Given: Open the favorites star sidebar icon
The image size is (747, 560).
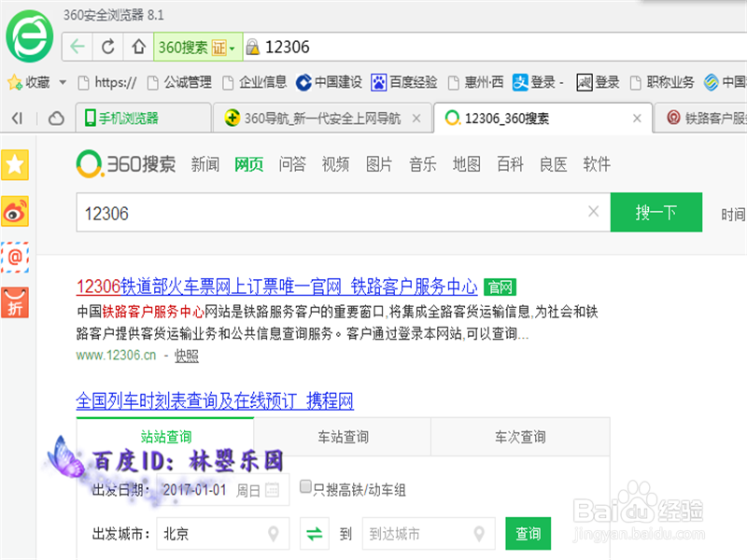Looking at the screenshot, I should 15,165.
